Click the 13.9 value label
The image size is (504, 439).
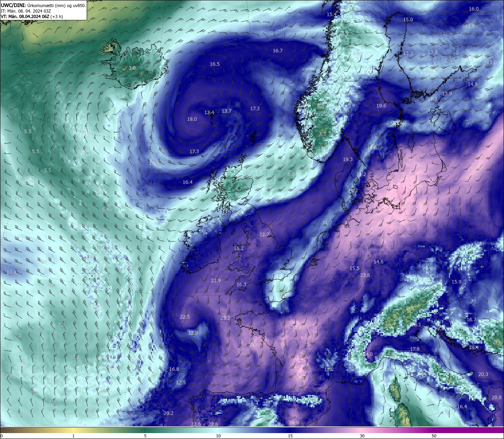(x=447, y=94)
